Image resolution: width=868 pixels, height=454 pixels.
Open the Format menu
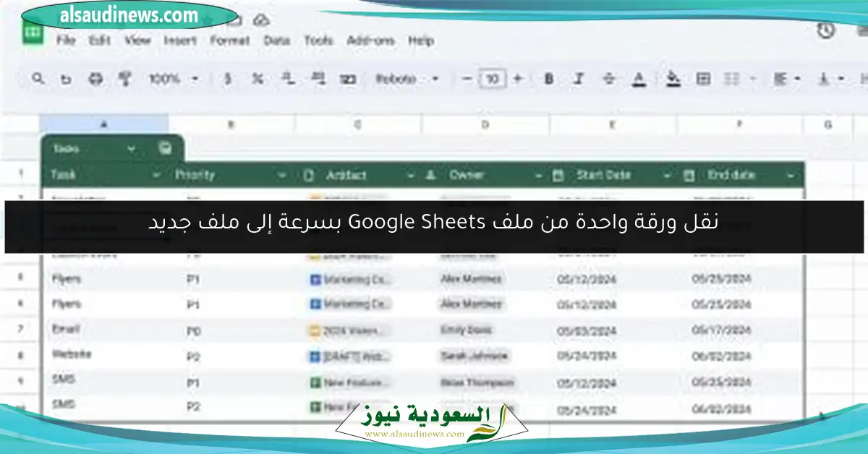[x=230, y=40]
